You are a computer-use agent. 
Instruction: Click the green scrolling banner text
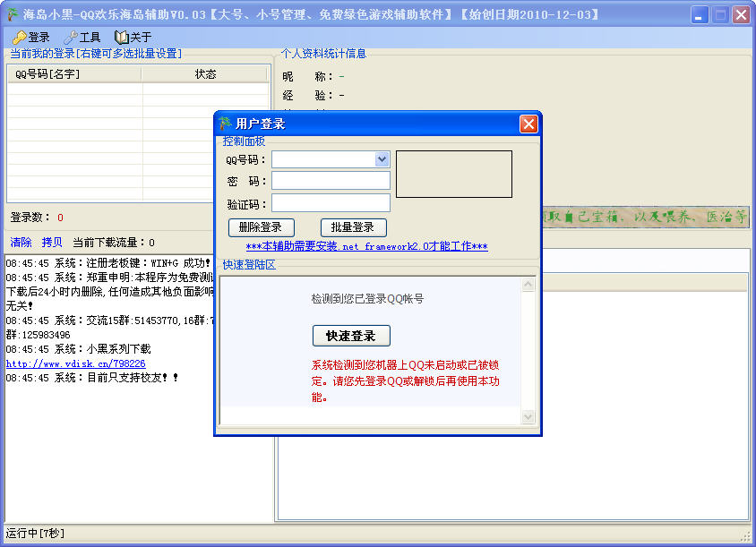(x=645, y=217)
